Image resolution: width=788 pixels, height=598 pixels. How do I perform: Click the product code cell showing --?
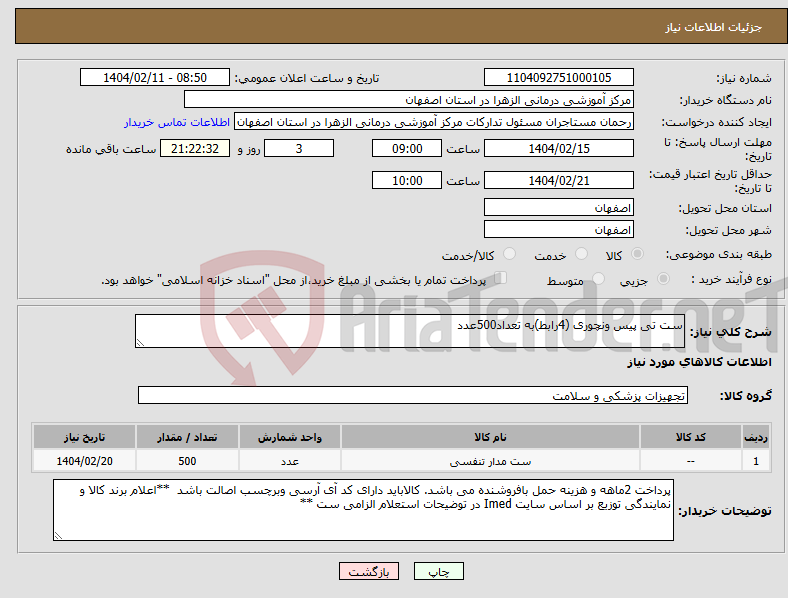tap(691, 461)
